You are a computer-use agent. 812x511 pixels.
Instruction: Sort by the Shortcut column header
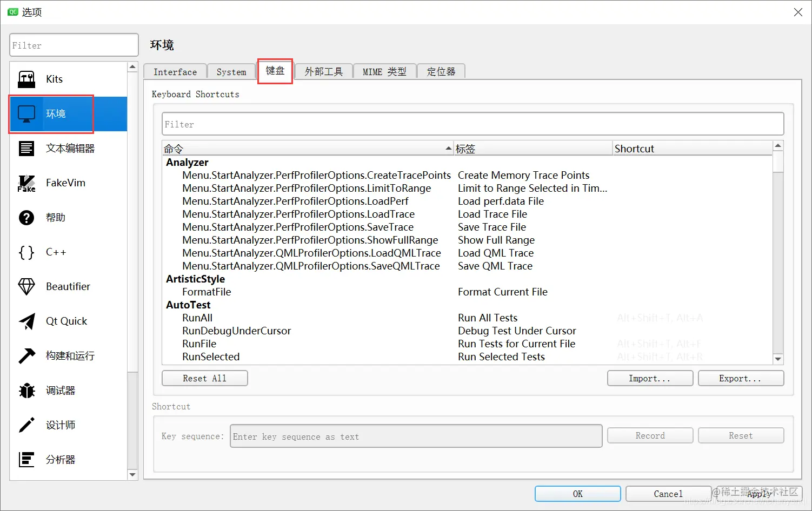[x=693, y=149]
